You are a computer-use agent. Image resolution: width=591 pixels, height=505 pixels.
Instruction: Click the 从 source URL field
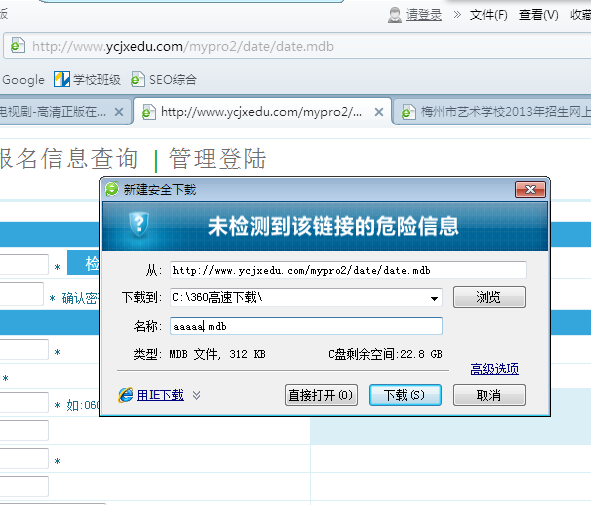[348, 270]
